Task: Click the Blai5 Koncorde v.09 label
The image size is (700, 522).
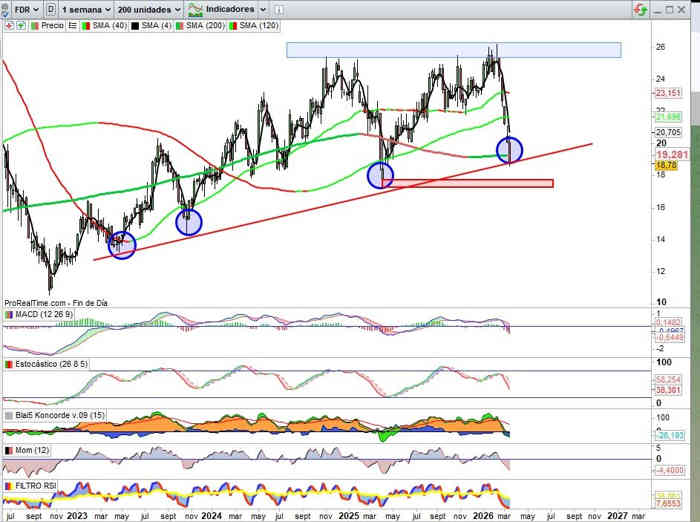Action: pyautogui.click(x=49, y=414)
